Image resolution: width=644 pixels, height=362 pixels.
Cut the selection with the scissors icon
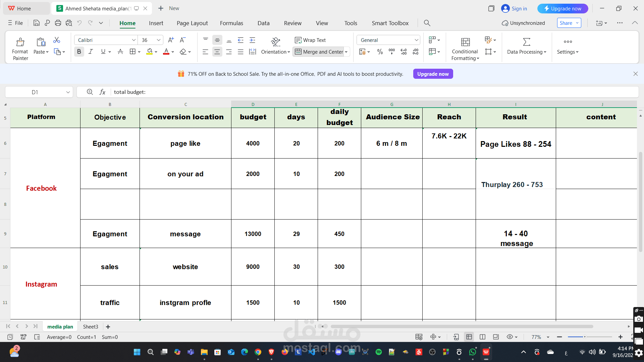pos(57,40)
